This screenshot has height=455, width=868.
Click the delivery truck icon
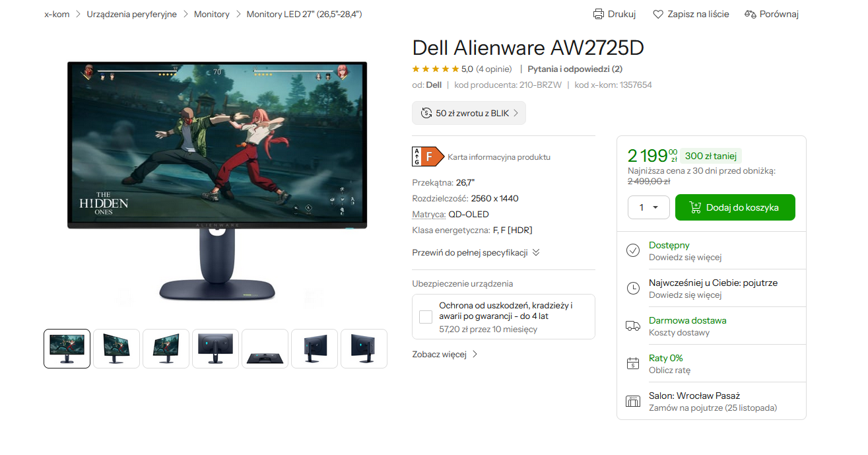633,326
